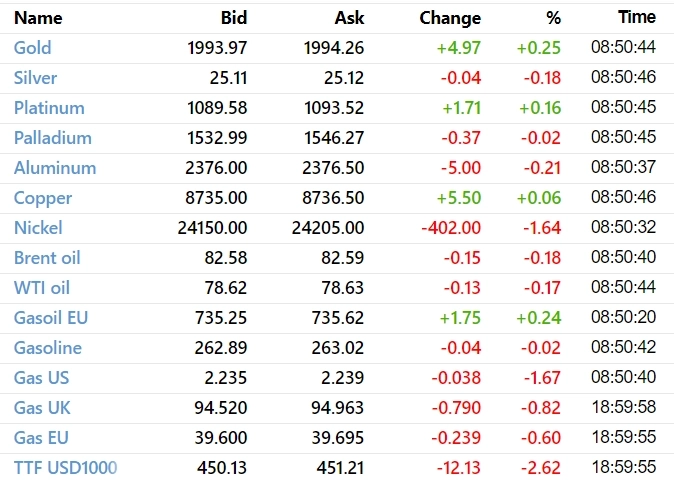674x481 pixels.
Task: Click the Gas EU link
Action: (x=41, y=438)
